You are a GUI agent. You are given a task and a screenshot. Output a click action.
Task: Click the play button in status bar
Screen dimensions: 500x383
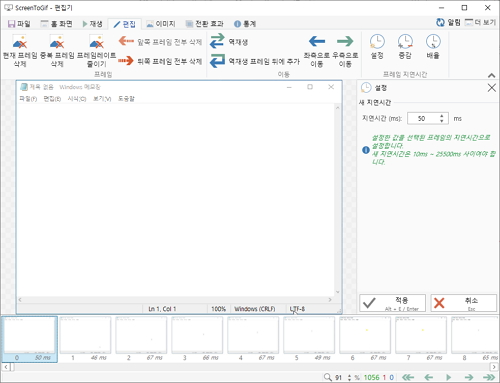pos(449,377)
